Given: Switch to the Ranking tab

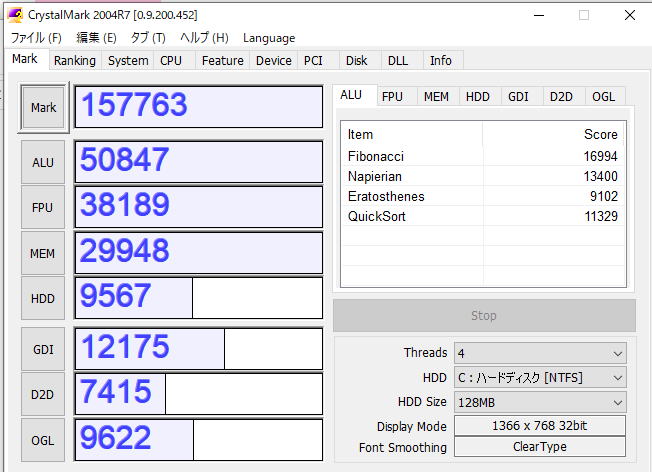Looking at the screenshot, I should (x=75, y=60).
